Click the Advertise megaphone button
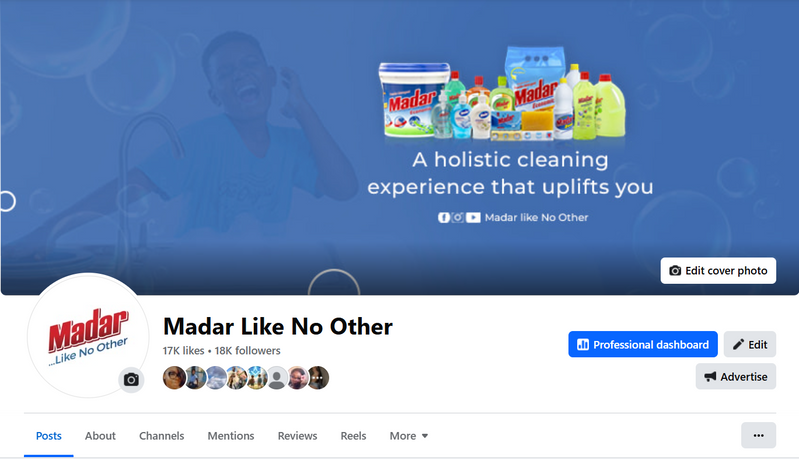799x459 pixels. click(x=735, y=376)
